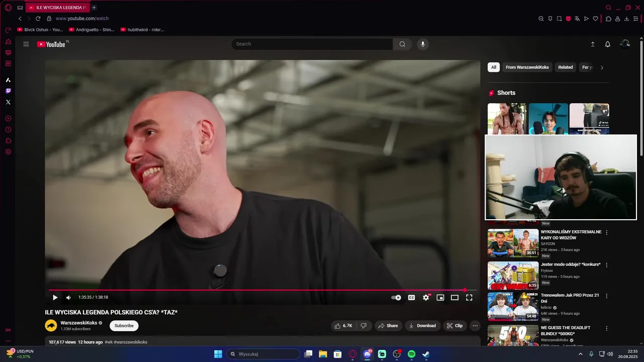Open the Opera tab islands/workspace icon
The height and width of the screenshot is (362, 644).
coord(20,8)
